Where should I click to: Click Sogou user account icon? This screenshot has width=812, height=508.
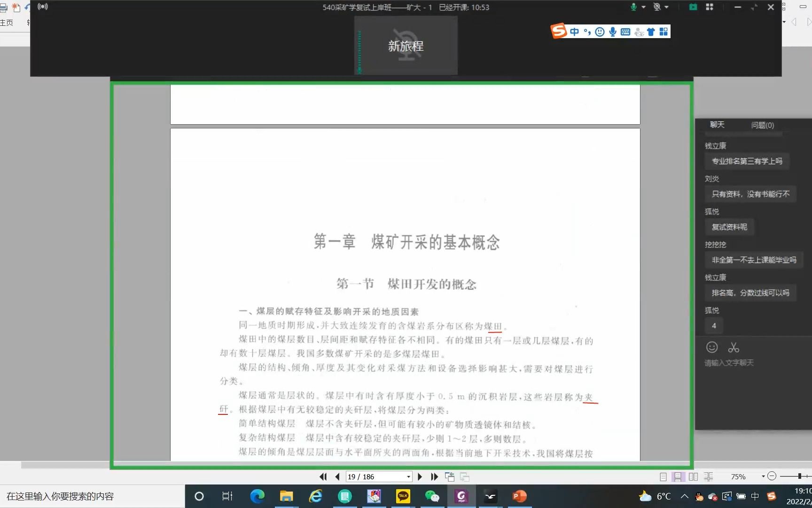[639, 32]
